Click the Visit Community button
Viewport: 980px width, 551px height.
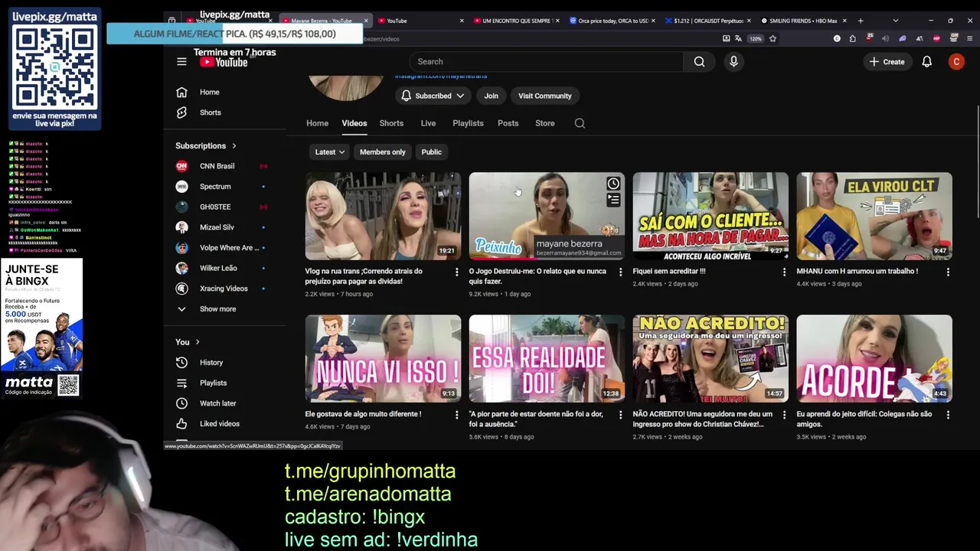[x=544, y=96]
